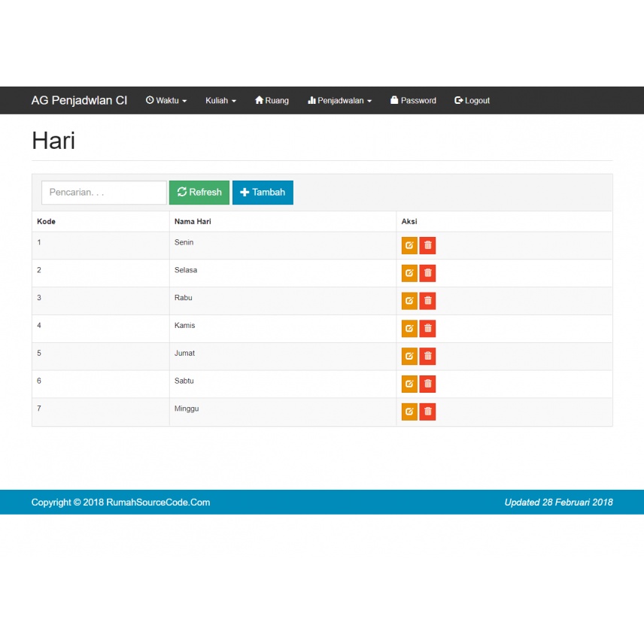
Task: Click the edit icon for Senin
Action: [409, 245]
